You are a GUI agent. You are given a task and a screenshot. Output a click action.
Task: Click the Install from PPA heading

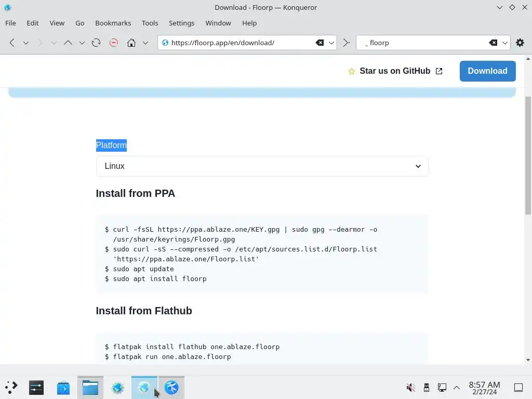click(136, 193)
